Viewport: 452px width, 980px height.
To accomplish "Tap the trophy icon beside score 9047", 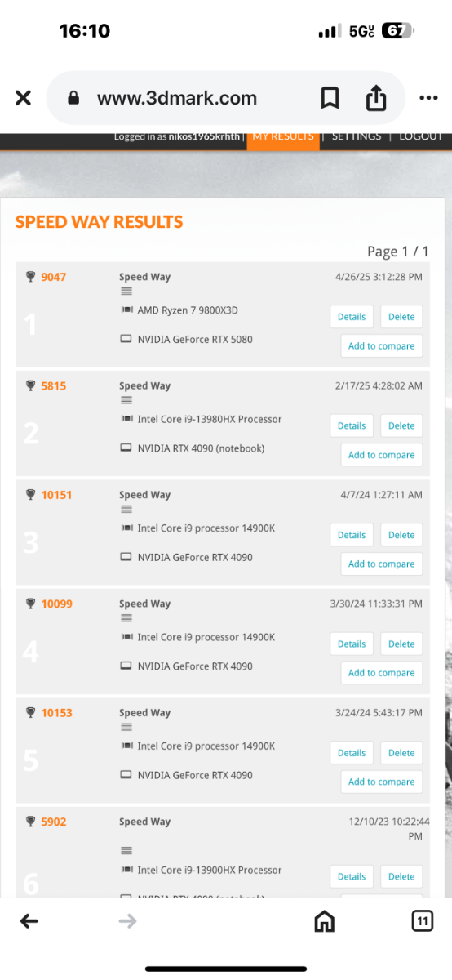I will [x=31, y=277].
